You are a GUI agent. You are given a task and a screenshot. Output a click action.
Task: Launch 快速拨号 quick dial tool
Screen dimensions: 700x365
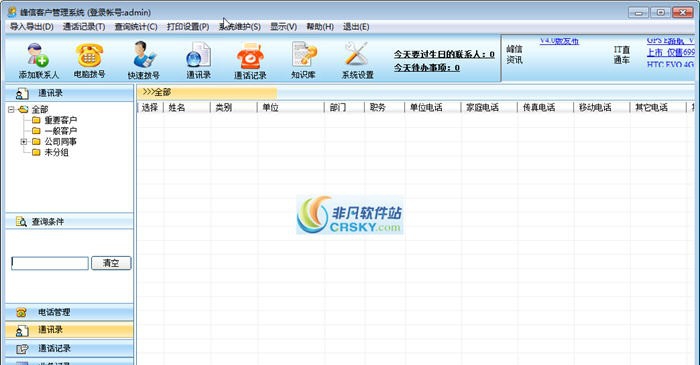coord(144,55)
